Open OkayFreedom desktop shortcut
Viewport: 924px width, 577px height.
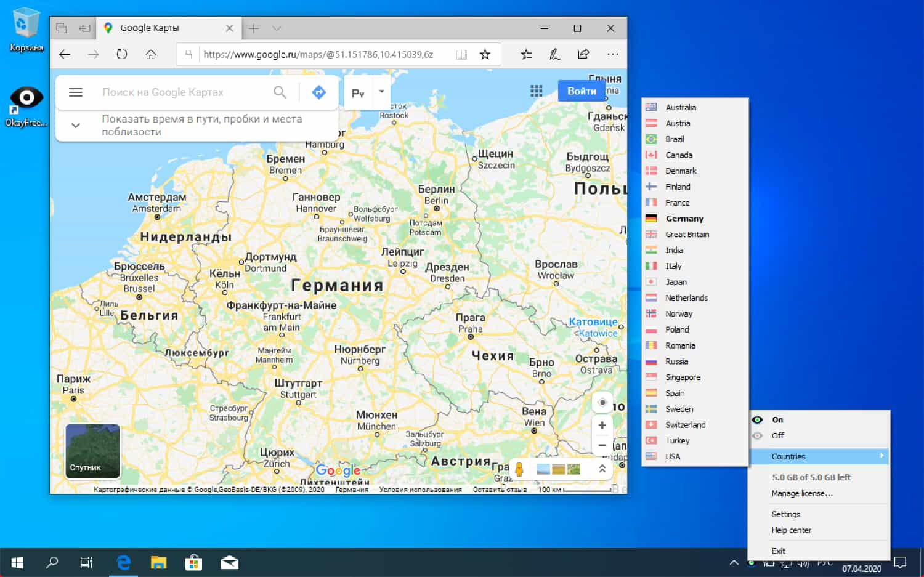(x=26, y=106)
